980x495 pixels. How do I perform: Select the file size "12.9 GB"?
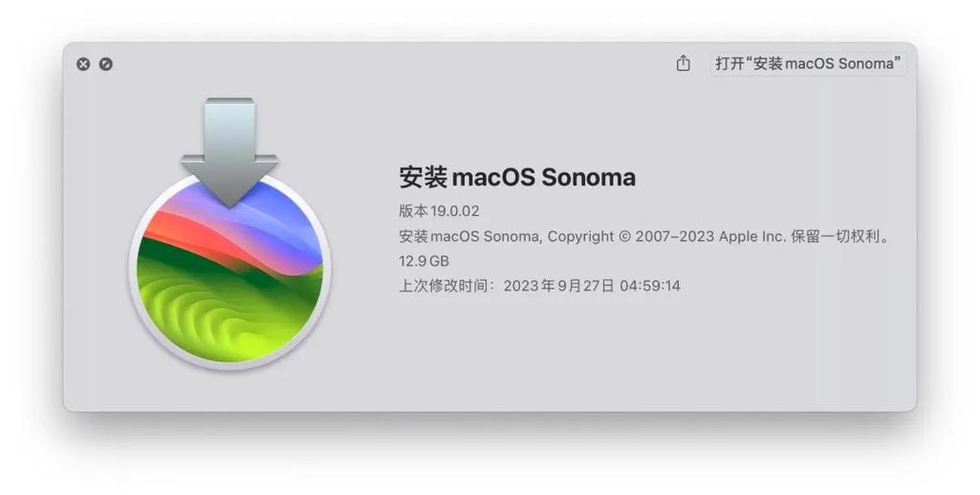coord(424,261)
